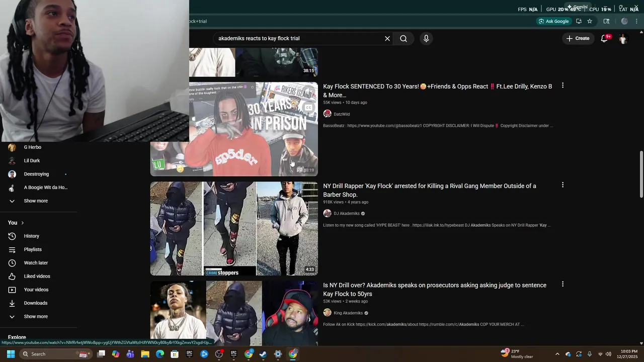Viewport: 644px width, 362px height.
Task: Start voice search with microphone icon
Action: click(x=426, y=39)
